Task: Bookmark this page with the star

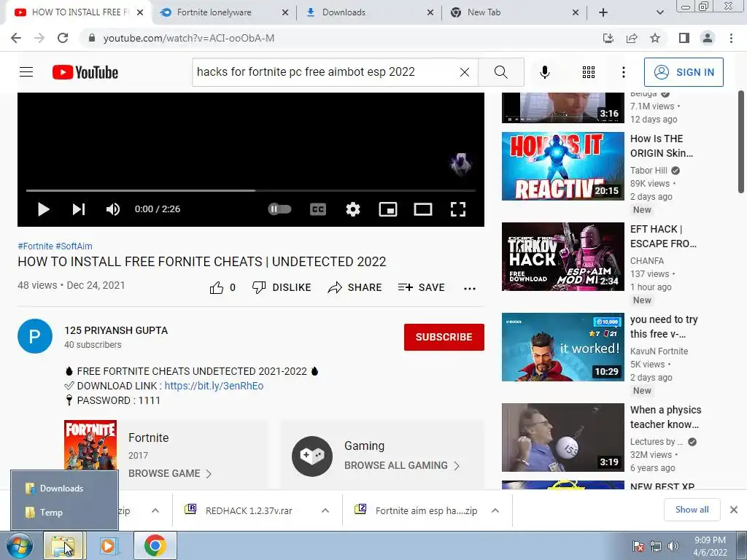Action: (655, 38)
